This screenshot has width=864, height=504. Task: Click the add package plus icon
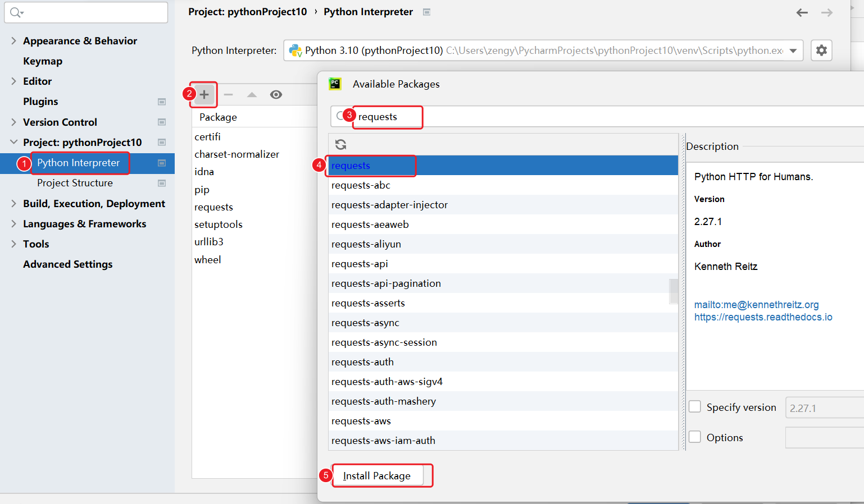click(x=204, y=94)
